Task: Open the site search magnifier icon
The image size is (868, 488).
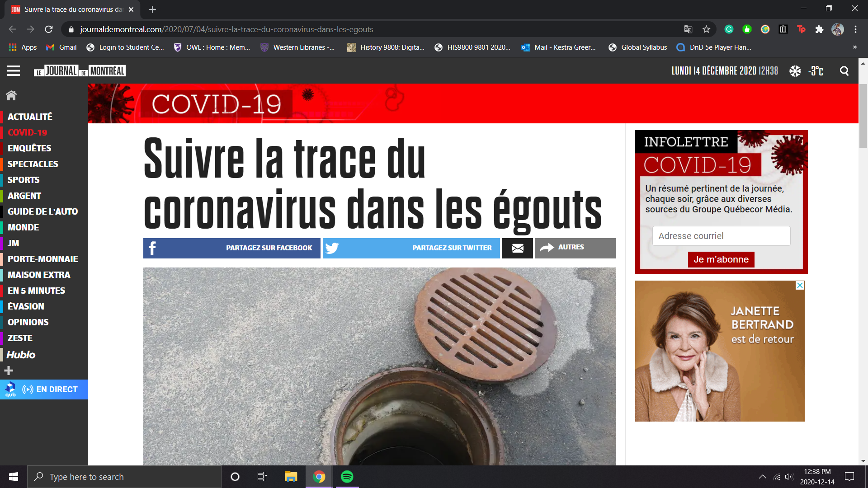Action: 844,71
